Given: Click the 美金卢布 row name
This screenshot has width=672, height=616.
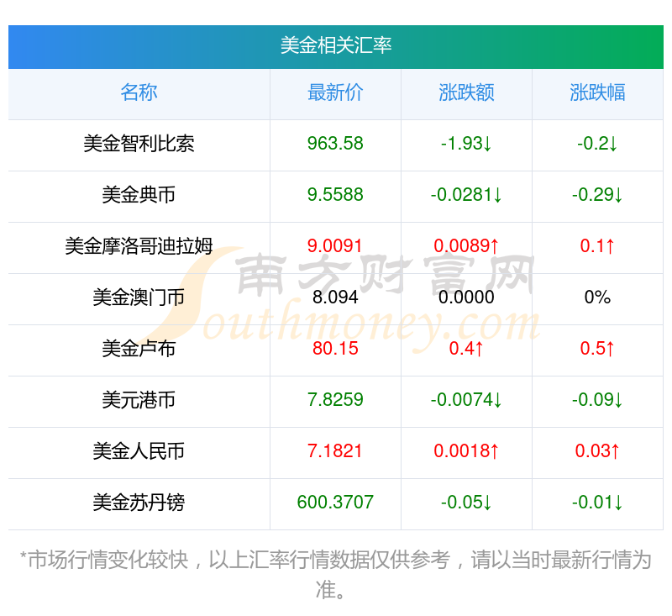Looking at the screenshot, I should click(139, 349).
